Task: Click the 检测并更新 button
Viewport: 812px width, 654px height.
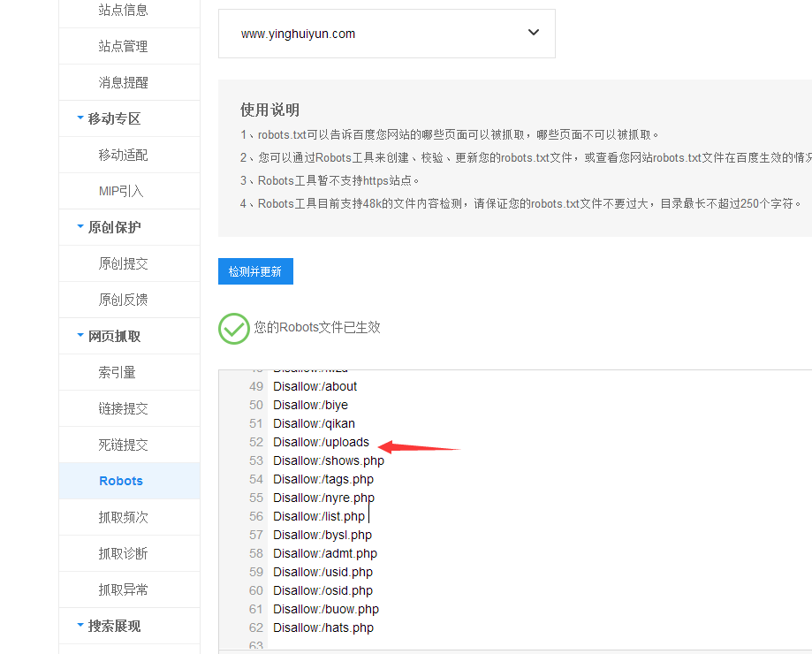Action: (x=255, y=271)
